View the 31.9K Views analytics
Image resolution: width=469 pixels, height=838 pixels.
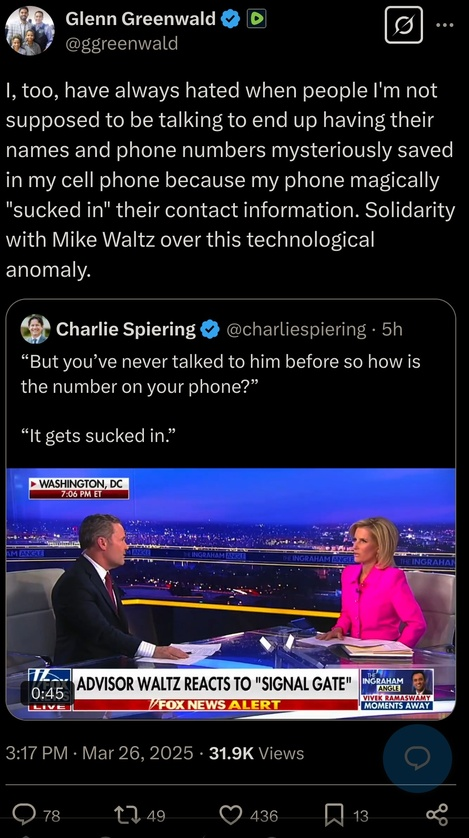click(x=256, y=754)
